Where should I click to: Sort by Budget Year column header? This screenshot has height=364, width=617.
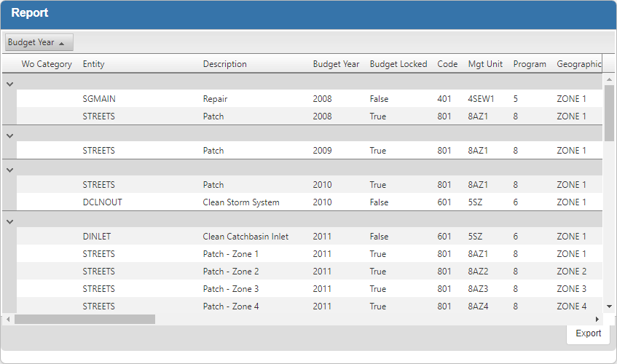pos(336,64)
